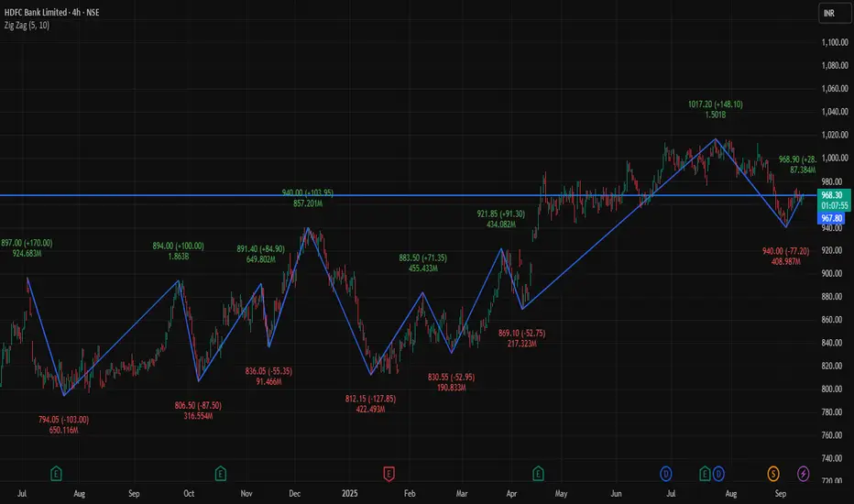
Task: Click the 794.05 (-103.00) low label
Action: tap(63, 420)
